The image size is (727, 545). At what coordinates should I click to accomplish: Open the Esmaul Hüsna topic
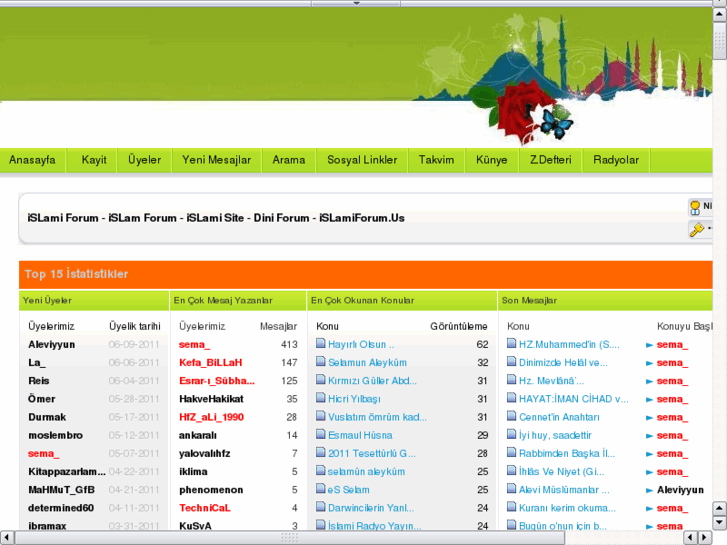pos(360,436)
